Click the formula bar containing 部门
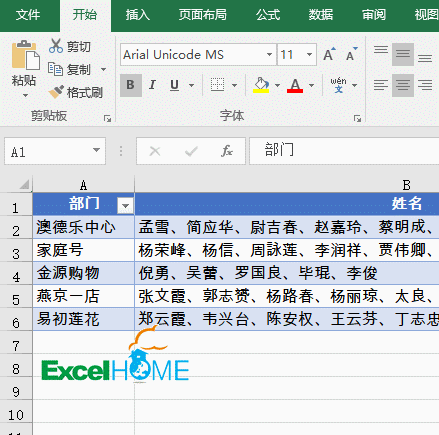This screenshot has width=439, height=435. (344, 151)
